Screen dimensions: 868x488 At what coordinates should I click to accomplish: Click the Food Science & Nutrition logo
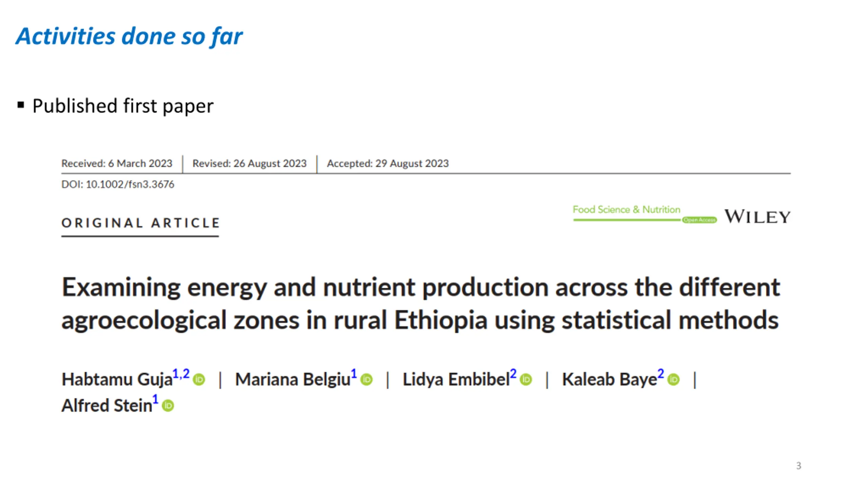tap(627, 212)
